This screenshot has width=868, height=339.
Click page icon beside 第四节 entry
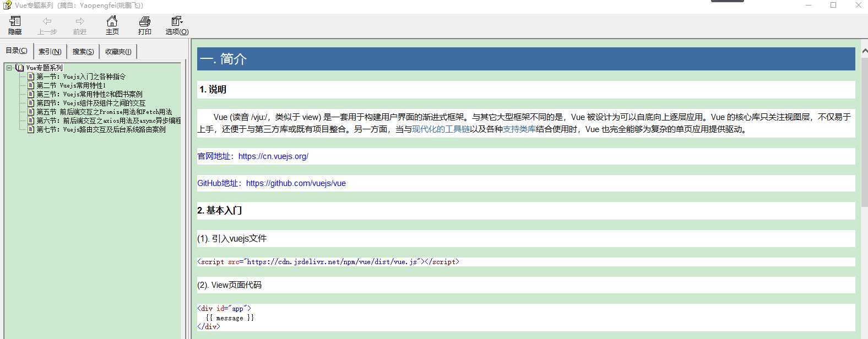click(x=31, y=103)
